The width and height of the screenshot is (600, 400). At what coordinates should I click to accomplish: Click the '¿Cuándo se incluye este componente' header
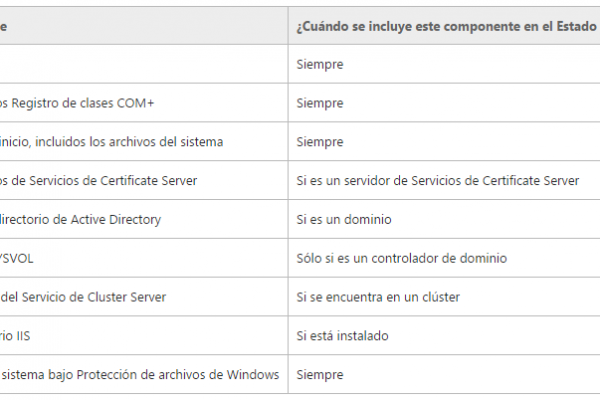(446, 26)
